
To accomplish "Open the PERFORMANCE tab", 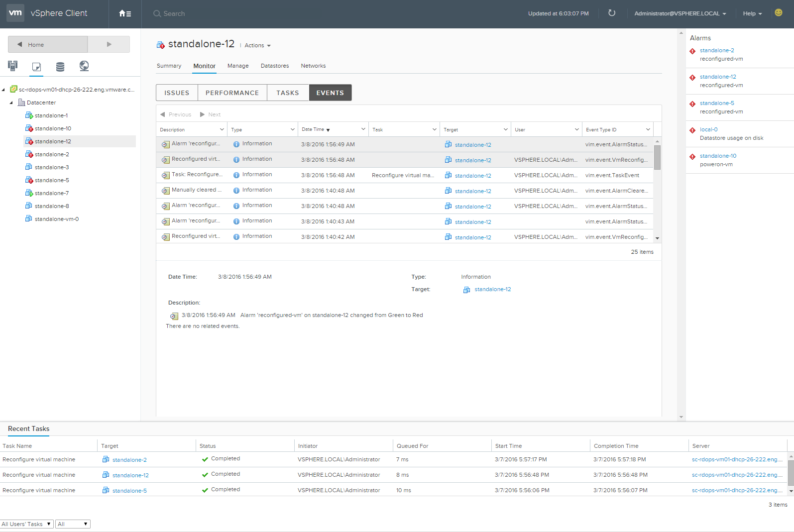I will (232, 93).
